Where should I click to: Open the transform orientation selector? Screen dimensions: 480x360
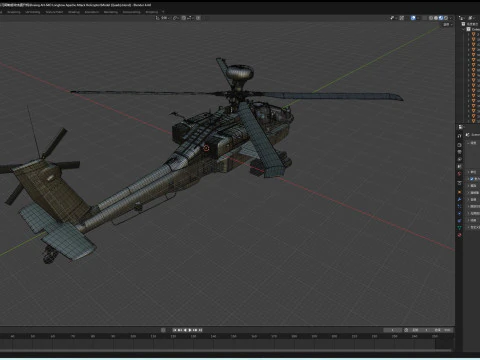click(x=163, y=18)
